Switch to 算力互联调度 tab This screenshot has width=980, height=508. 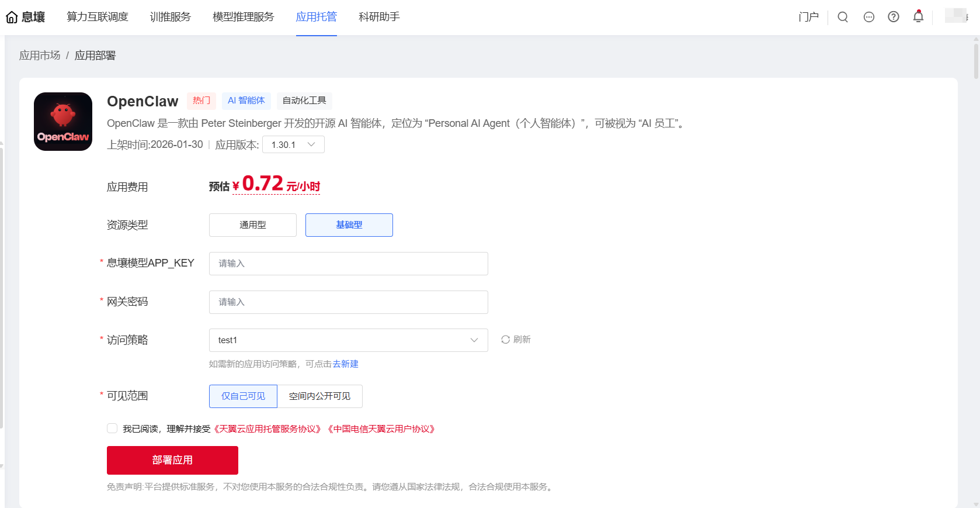(98, 17)
